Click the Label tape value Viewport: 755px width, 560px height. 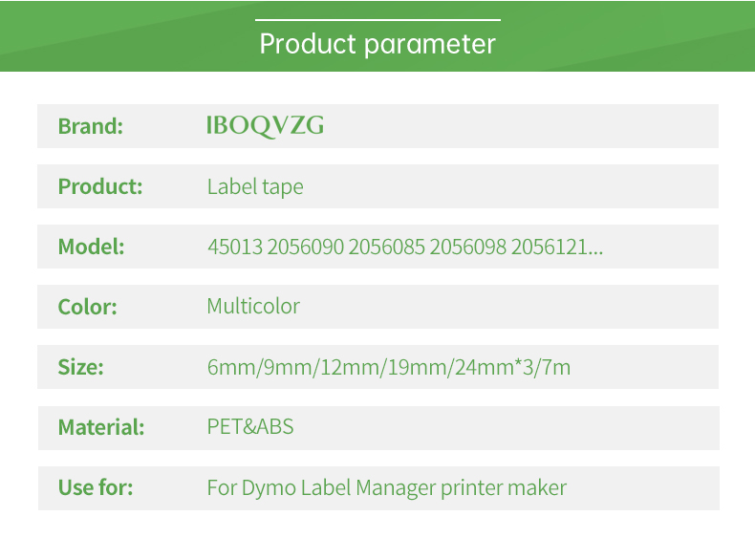[x=255, y=186]
